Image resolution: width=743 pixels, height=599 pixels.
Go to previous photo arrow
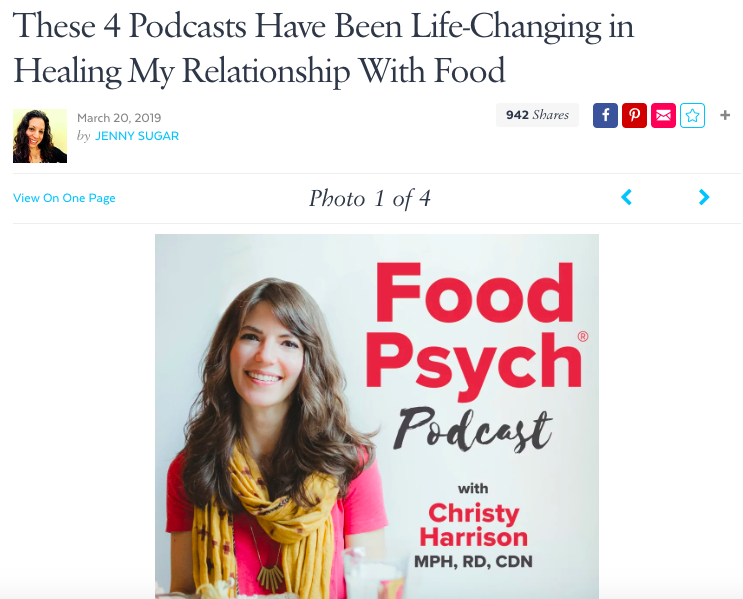[626, 197]
